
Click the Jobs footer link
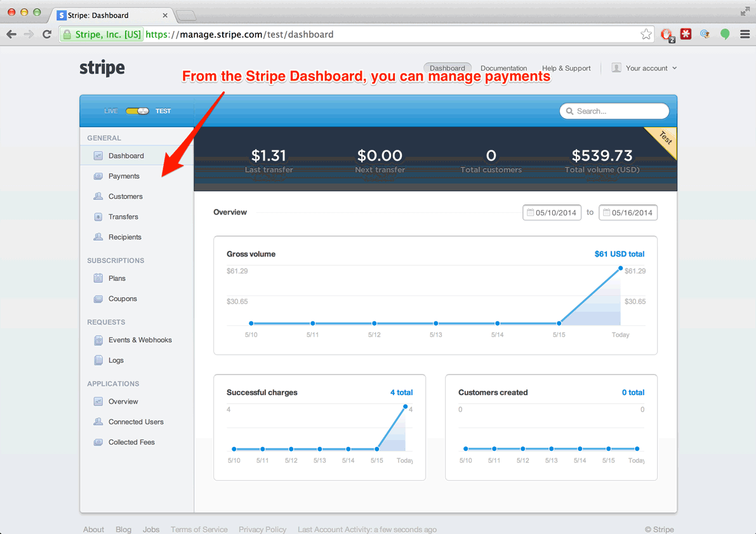pos(151,529)
